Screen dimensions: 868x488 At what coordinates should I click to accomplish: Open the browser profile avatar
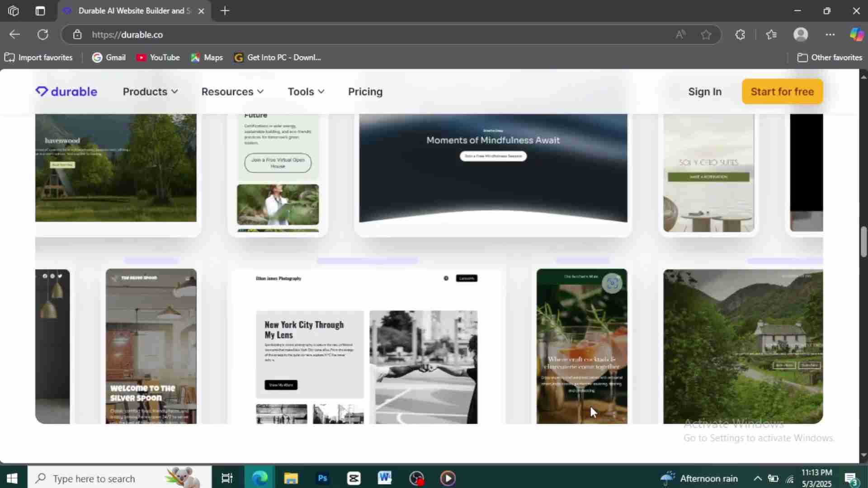(800, 35)
